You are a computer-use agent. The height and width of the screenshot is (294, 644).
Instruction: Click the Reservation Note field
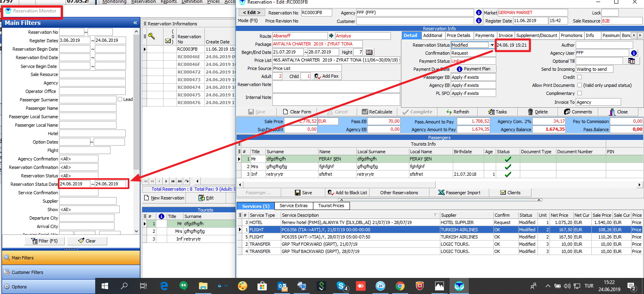[x=336, y=86]
